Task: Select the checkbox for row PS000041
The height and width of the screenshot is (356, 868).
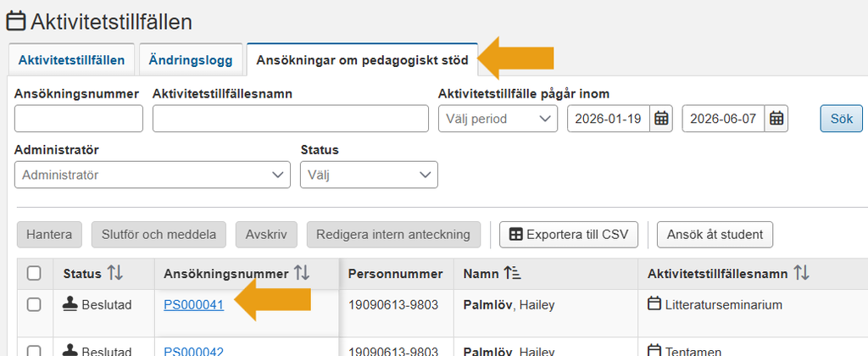Action: coord(34,304)
